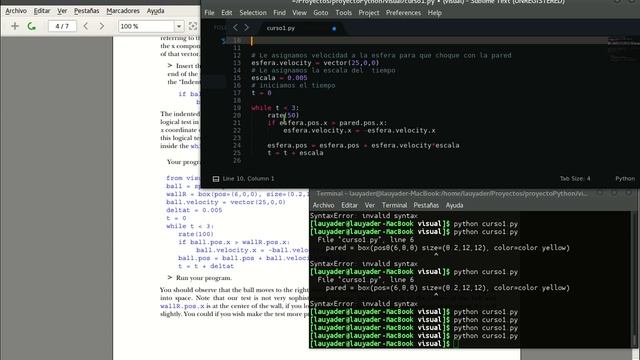Open Ver menu in the Terminal
The width and height of the screenshot is (640, 360).
pyautogui.click(x=370, y=205)
